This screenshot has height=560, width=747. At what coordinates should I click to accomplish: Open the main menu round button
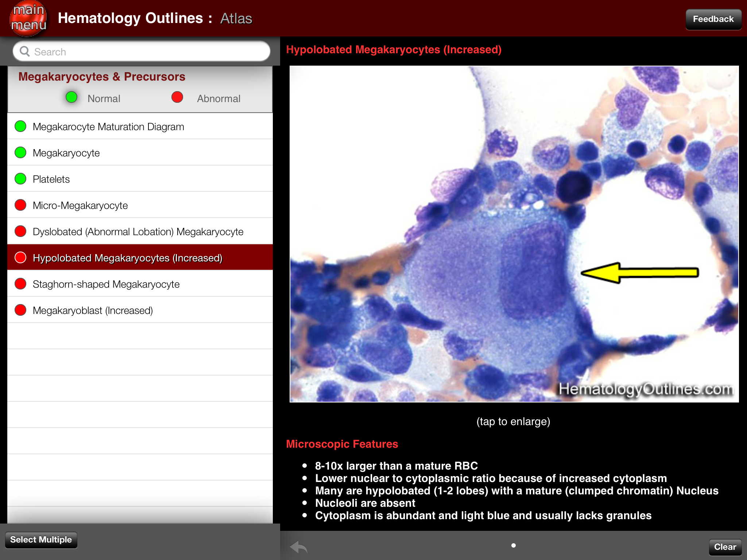28,18
